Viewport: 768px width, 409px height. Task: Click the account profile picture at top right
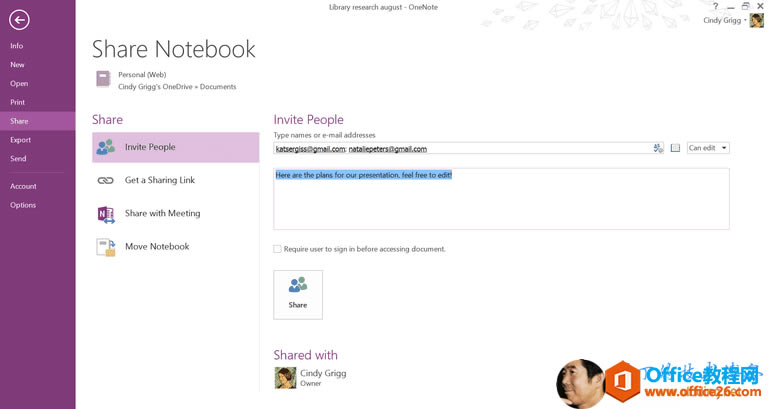tap(757, 21)
